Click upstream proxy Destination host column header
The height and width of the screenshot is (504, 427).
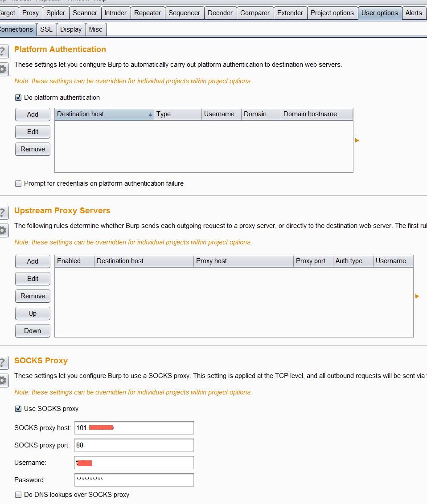tap(144, 261)
